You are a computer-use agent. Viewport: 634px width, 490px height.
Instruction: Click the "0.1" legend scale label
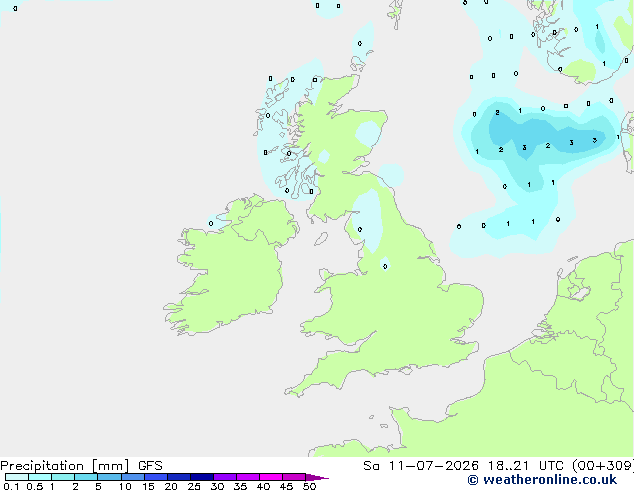(x=11, y=486)
